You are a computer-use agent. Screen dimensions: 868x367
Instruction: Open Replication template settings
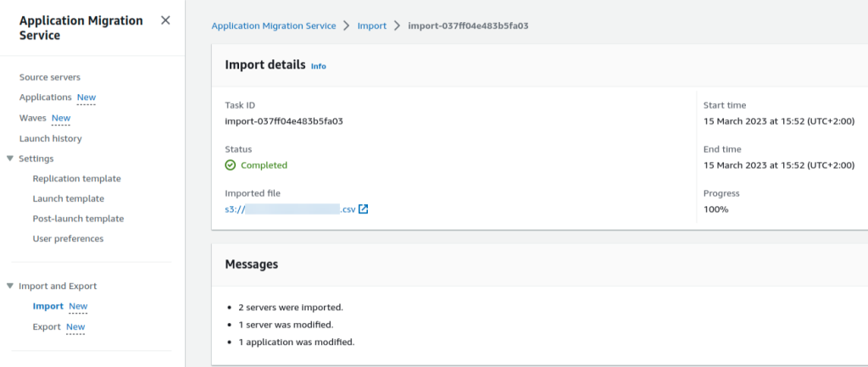point(76,179)
